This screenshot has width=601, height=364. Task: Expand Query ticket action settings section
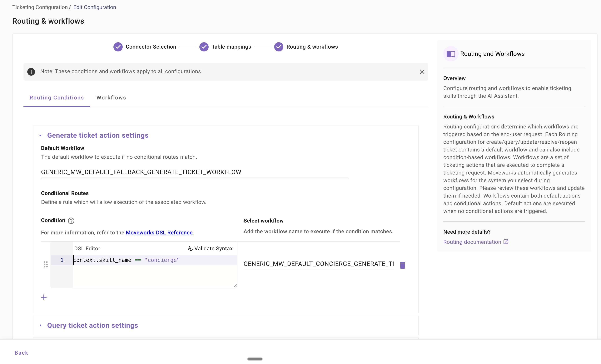[41, 325]
